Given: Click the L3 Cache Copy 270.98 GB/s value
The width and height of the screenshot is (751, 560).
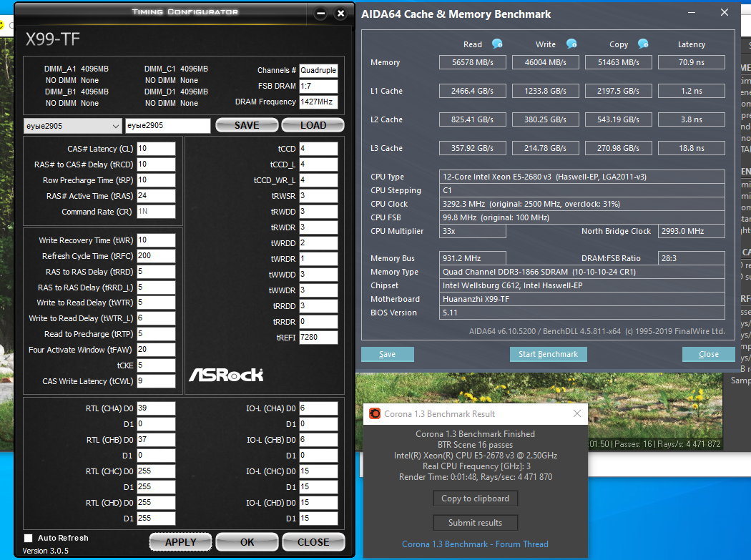Looking at the screenshot, I should click(x=619, y=149).
